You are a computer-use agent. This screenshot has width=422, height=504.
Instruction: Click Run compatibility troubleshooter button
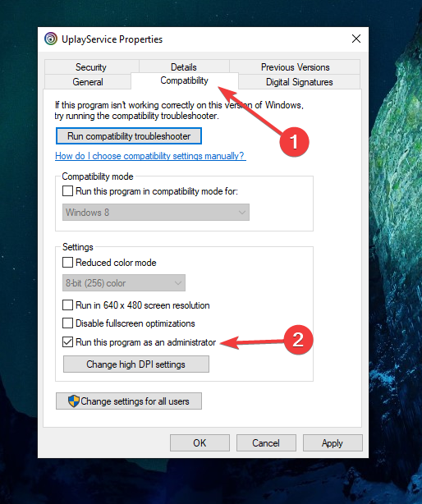pyautogui.click(x=129, y=136)
